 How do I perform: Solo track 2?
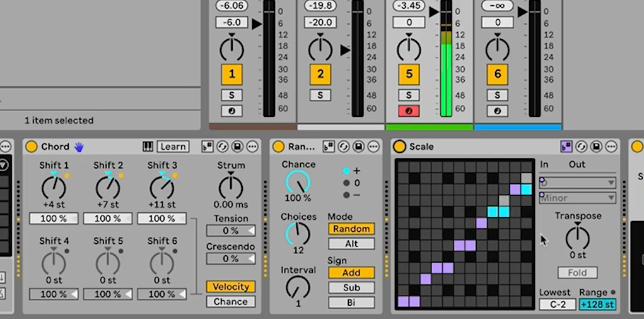pyautogui.click(x=320, y=95)
